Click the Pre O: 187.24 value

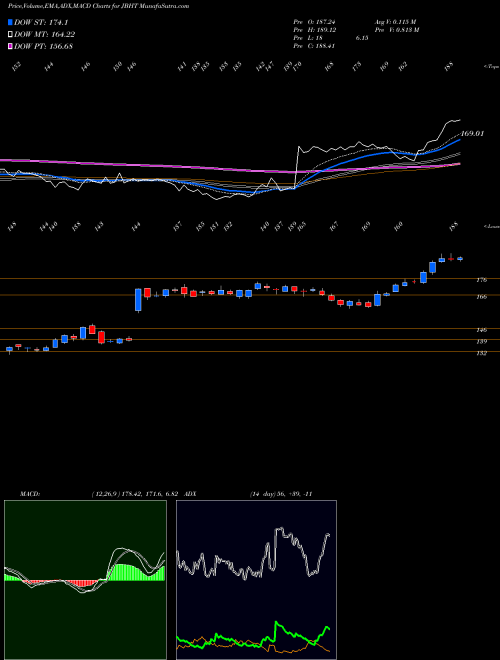pos(314,22)
